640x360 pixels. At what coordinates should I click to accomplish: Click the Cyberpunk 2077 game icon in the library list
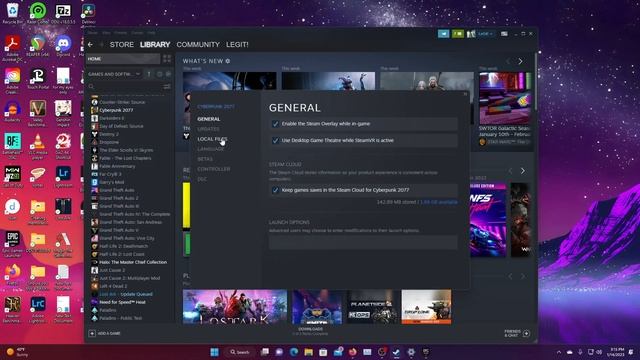95,110
